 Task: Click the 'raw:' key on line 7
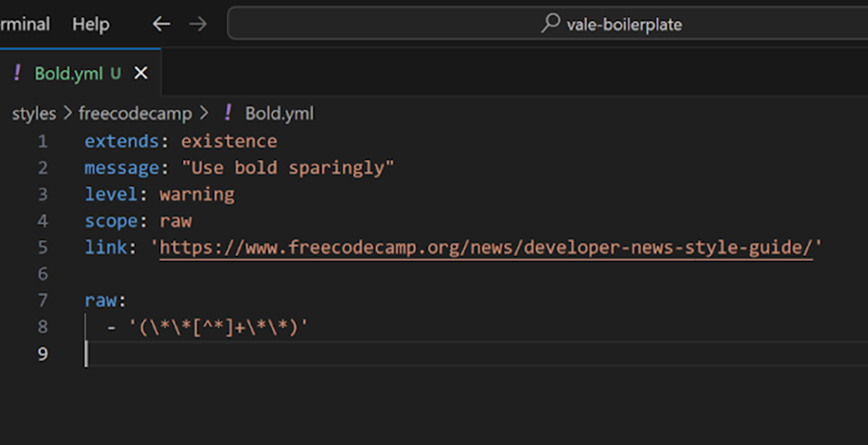coord(106,300)
